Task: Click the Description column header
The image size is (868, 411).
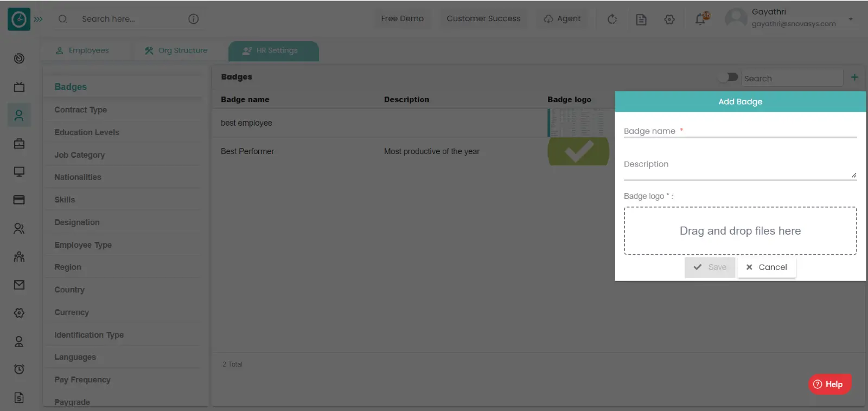Action: click(x=406, y=100)
